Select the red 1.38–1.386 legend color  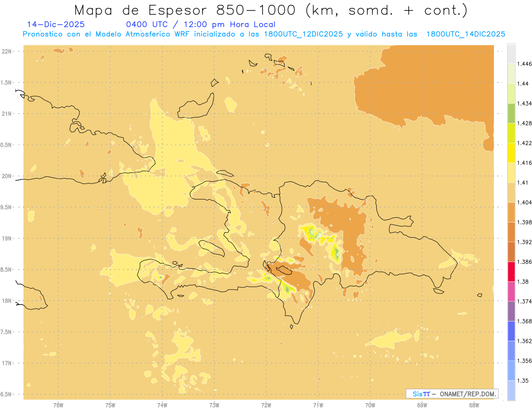[x=511, y=272]
